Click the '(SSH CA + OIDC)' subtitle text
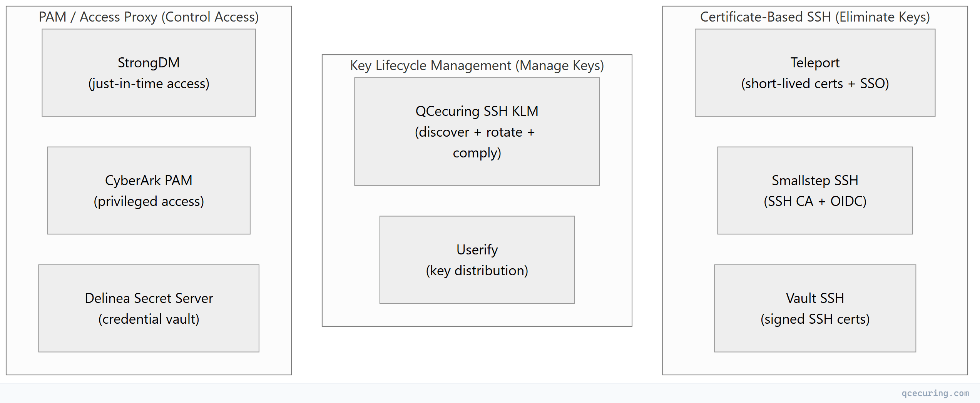 pyautogui.click(x=815, y=201)
